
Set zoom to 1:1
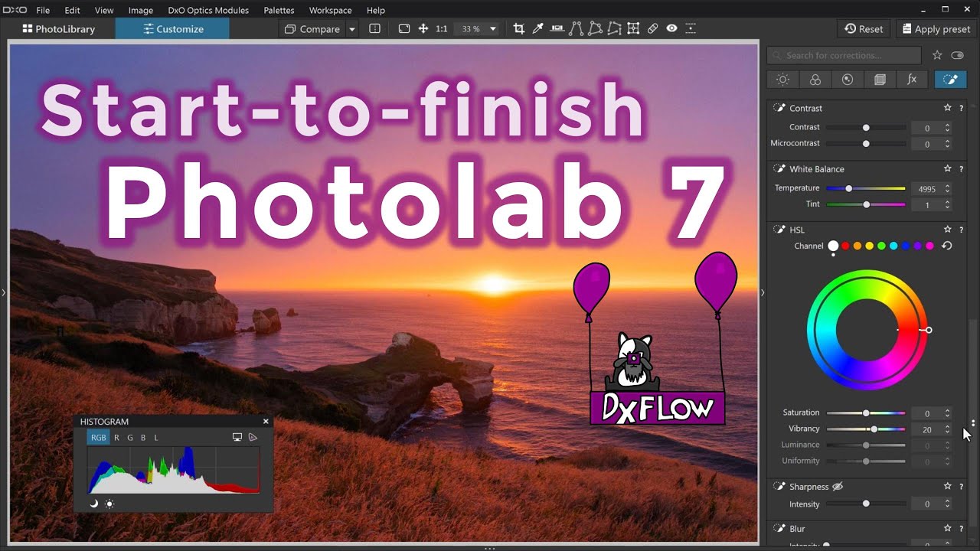(x=442, y=29)
